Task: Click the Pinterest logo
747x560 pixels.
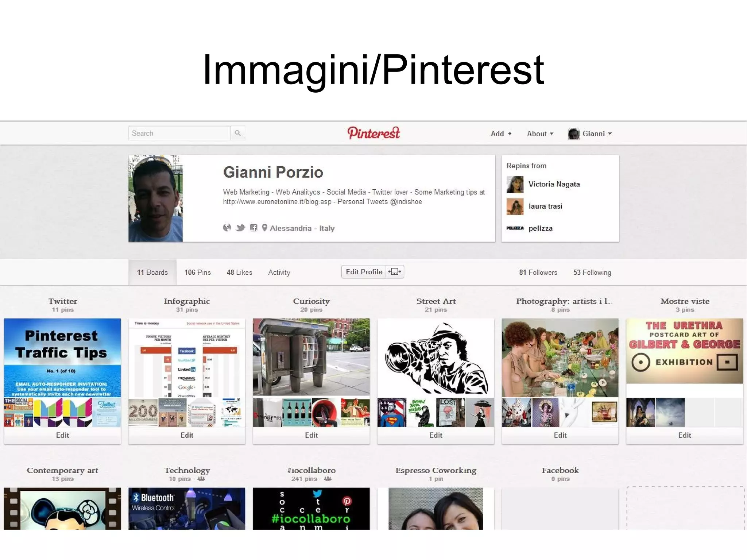Action: point(373,133)
